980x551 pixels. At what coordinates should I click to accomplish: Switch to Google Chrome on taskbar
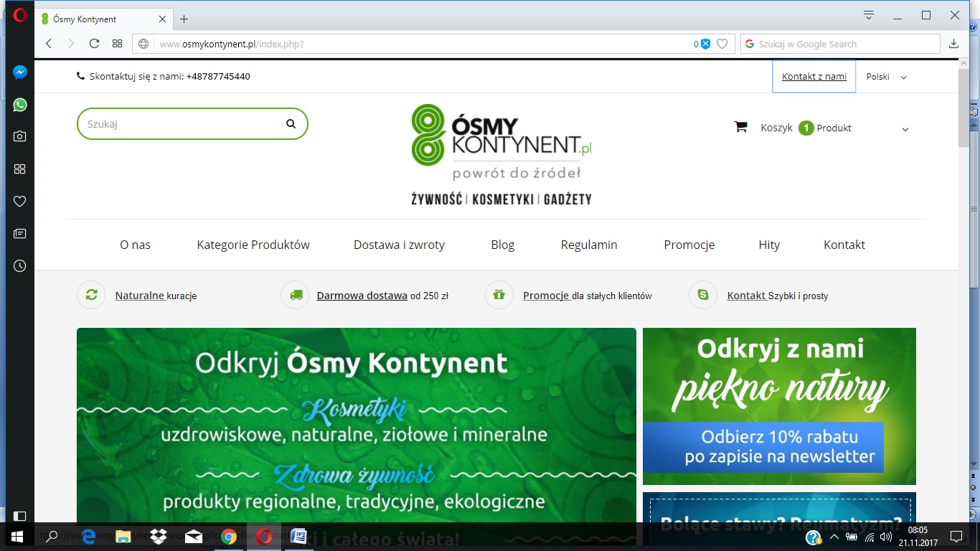(229, 537)
